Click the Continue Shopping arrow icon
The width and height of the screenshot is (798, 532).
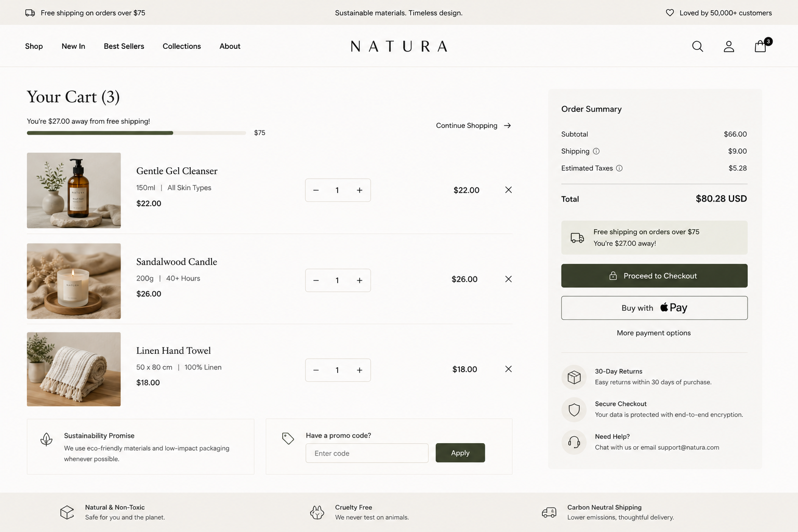click(x=508, y=126)
